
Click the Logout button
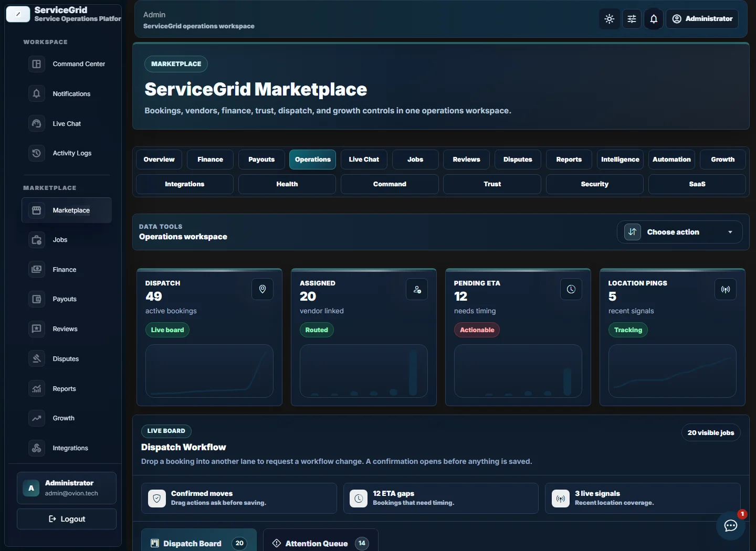pos(67,519)
